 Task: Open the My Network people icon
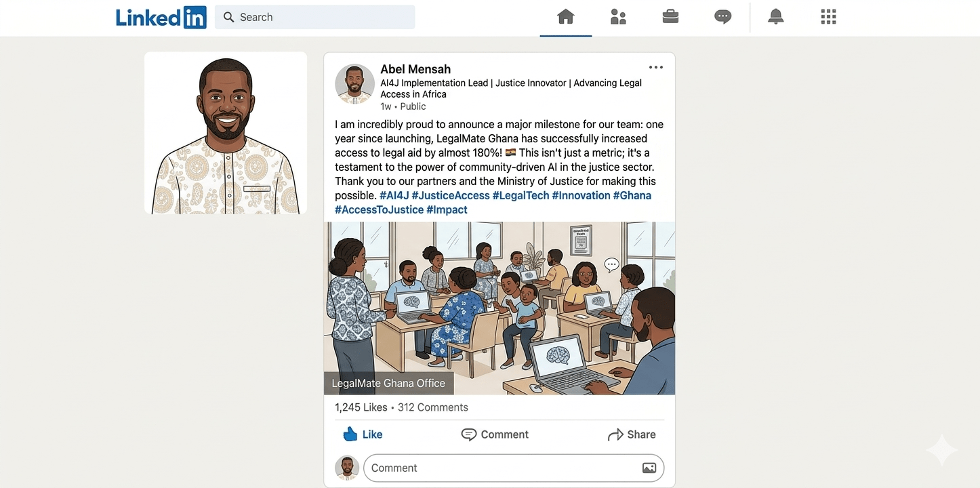point(618,17)
